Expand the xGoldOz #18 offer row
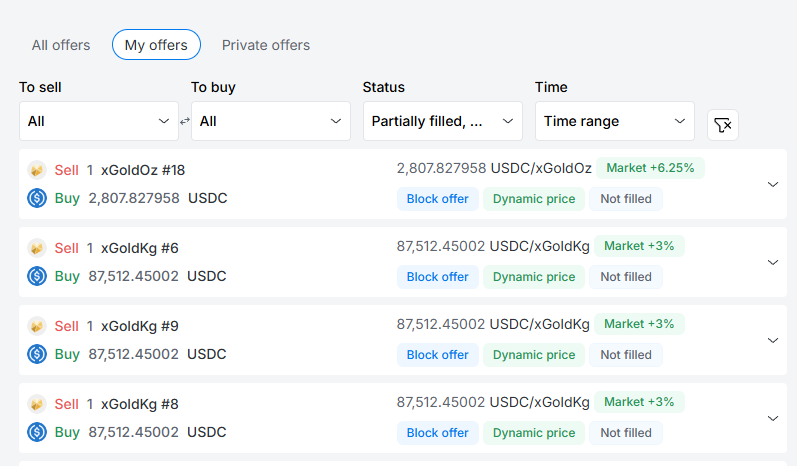The image size is (797, 466). click(x=772, y=184)
